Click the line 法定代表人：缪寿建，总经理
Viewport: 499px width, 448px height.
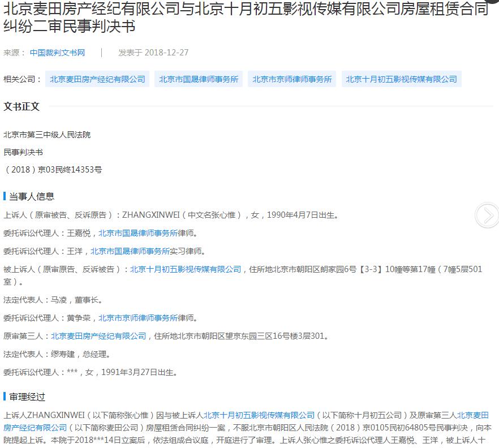pyautogui.click(x=57, y=354)
